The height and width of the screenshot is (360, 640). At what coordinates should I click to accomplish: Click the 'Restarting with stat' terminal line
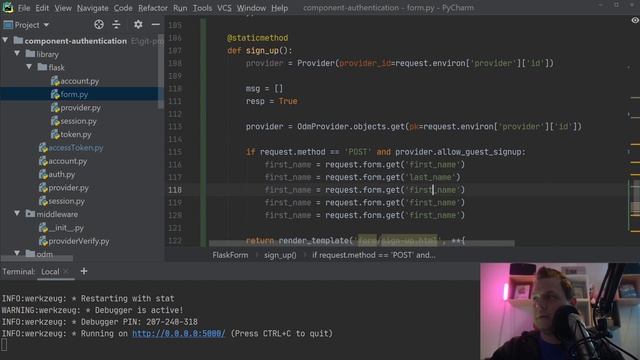[x=88, y=299]
